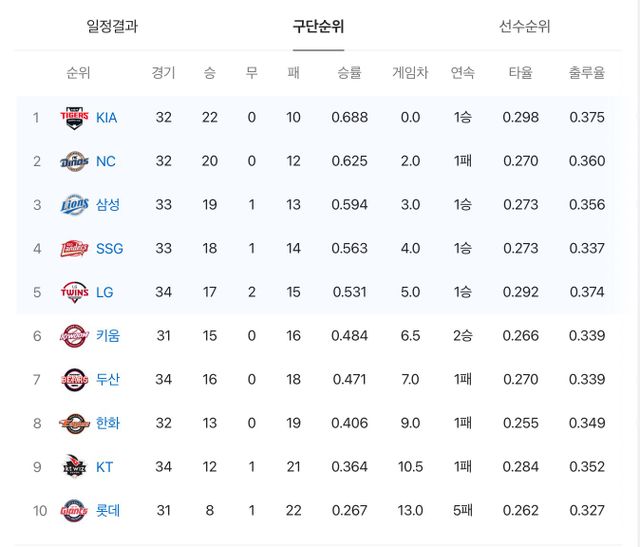Viewport: 640px width, 547px height.
Task: Click the 롯데 team name link
Action: point(108,511)
